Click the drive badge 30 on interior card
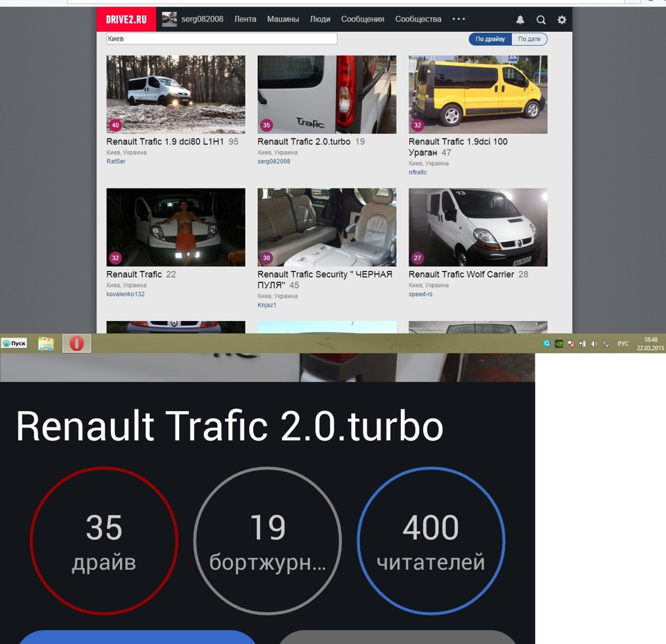This screenshot has width=666, height=644. [266, 258]
